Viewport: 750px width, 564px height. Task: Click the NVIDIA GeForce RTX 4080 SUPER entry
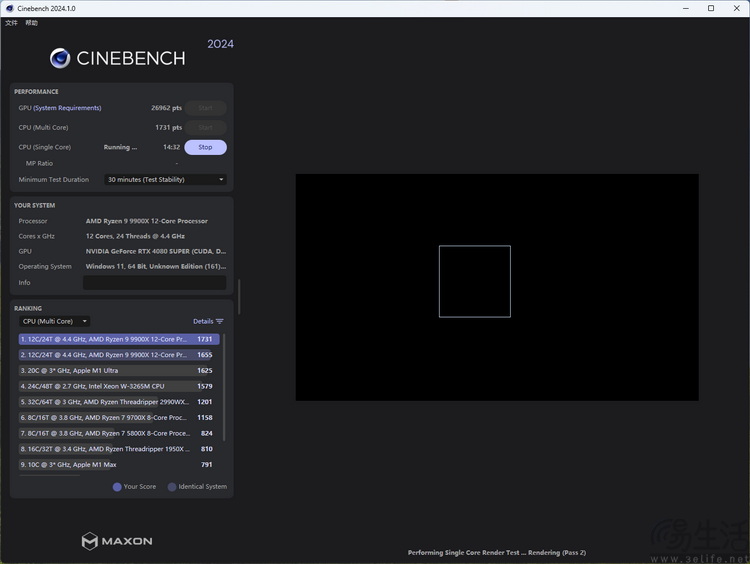[156, 252]
